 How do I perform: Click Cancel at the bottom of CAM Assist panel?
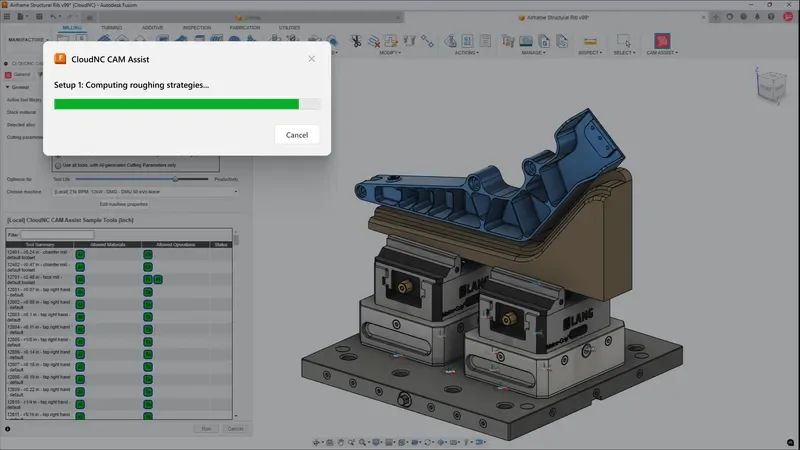(235, 429)
